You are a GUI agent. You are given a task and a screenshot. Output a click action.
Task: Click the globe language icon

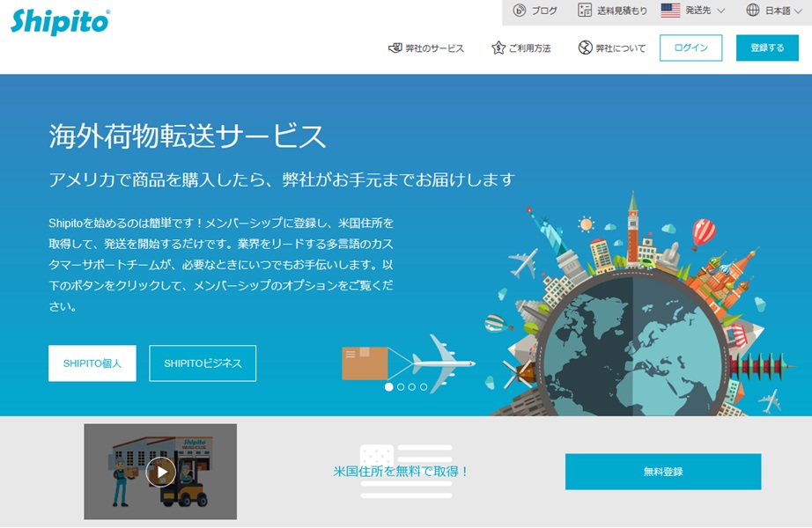tap(753, 11)
